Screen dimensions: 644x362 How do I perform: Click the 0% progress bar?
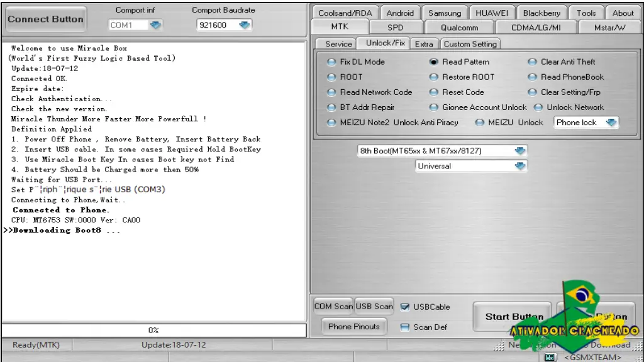coord(154,331)
